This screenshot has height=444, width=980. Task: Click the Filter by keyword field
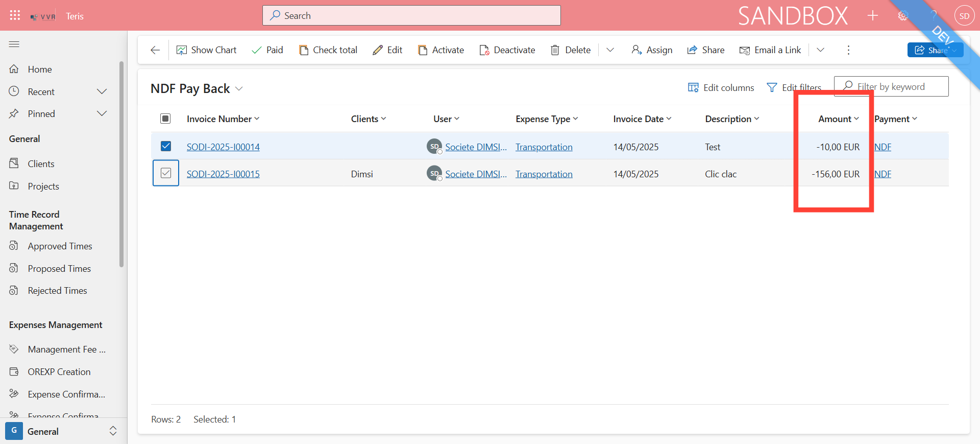[x=891, y=86]
